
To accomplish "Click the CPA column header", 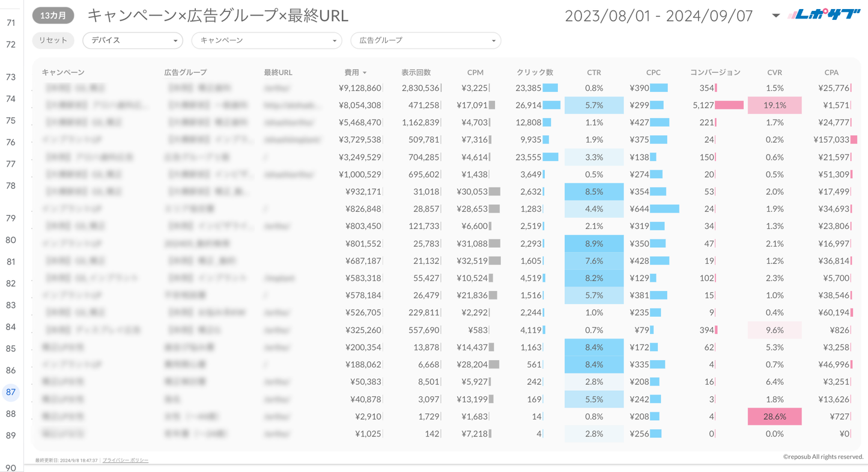I will point(831,72).
